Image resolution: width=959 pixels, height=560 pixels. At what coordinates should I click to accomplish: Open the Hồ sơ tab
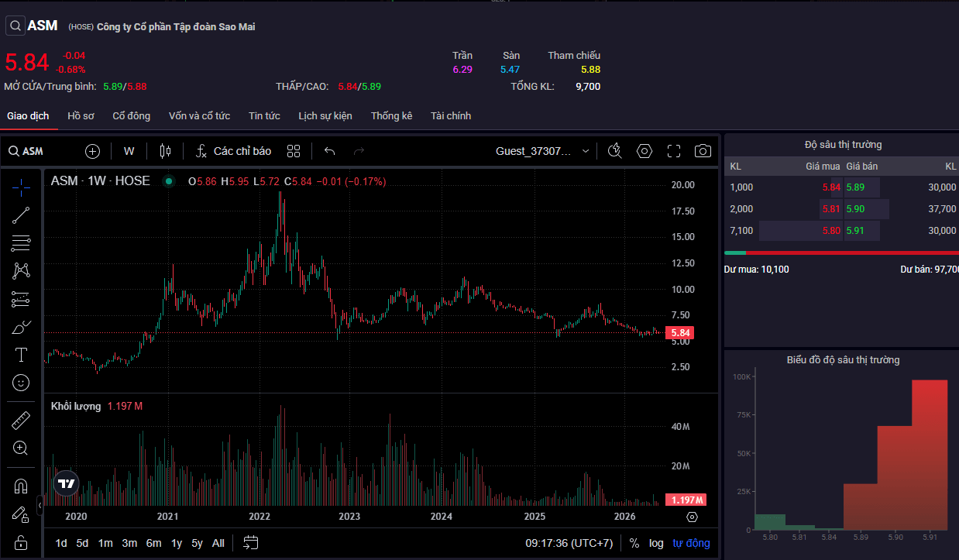(x=81, y=116)
